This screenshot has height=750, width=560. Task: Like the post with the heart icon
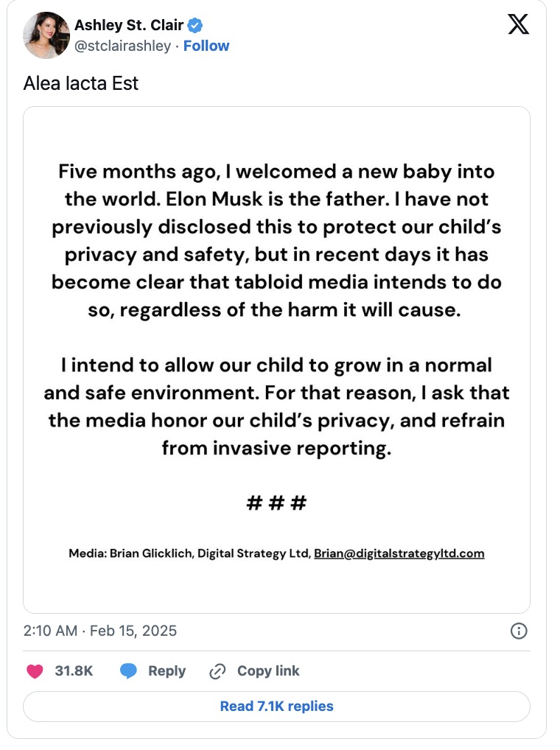click(35, 671)
